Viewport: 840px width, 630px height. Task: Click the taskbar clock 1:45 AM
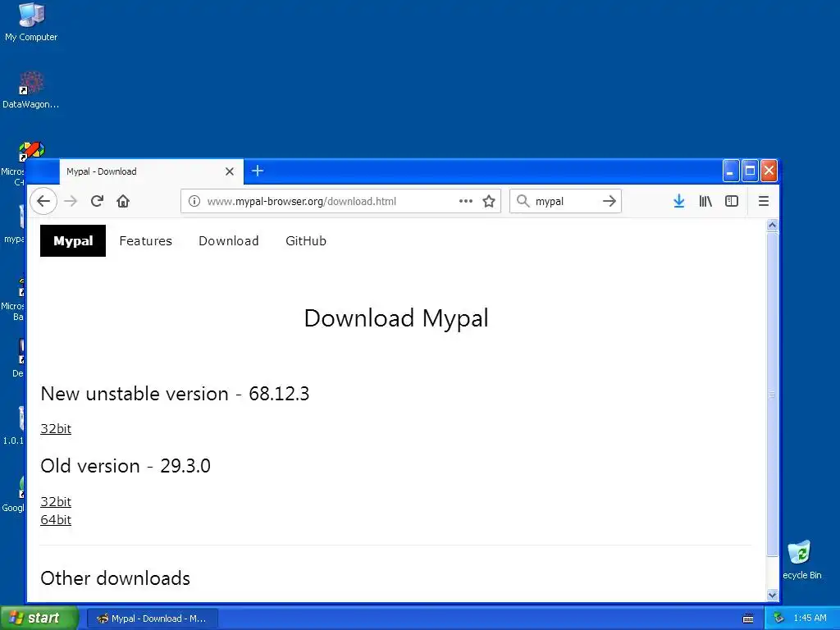coord(810,619)
